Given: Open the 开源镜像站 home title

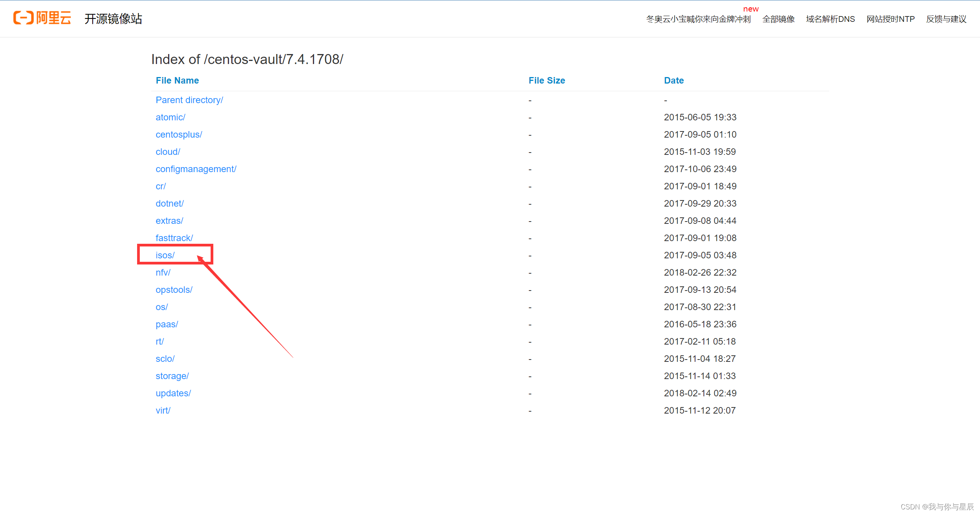Looking at the screenshot, I should pyautogui.click(x=113, y=18).
